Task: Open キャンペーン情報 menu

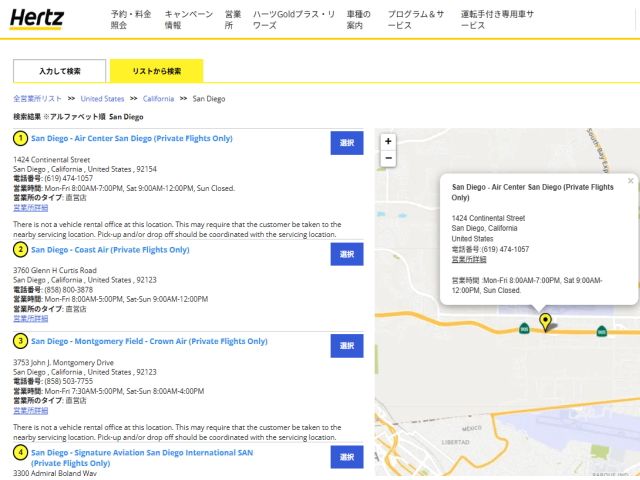Action: (188, 20)
